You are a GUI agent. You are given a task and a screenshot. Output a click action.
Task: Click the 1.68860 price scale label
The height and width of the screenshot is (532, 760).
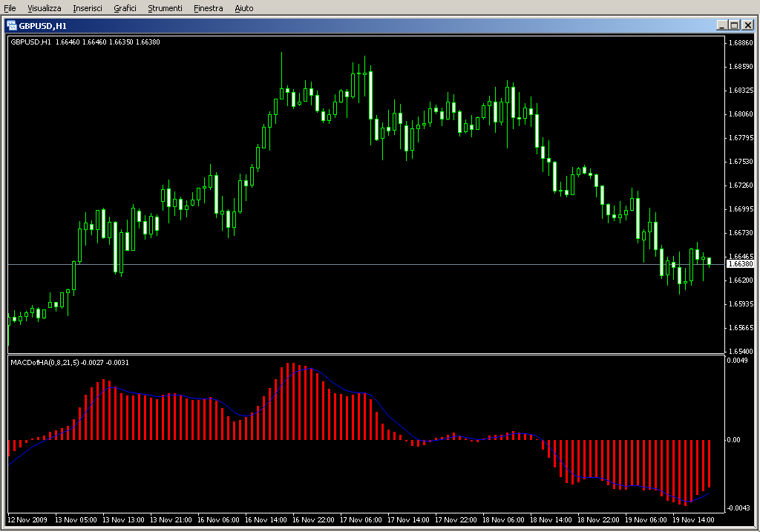(x=741, y=42)
